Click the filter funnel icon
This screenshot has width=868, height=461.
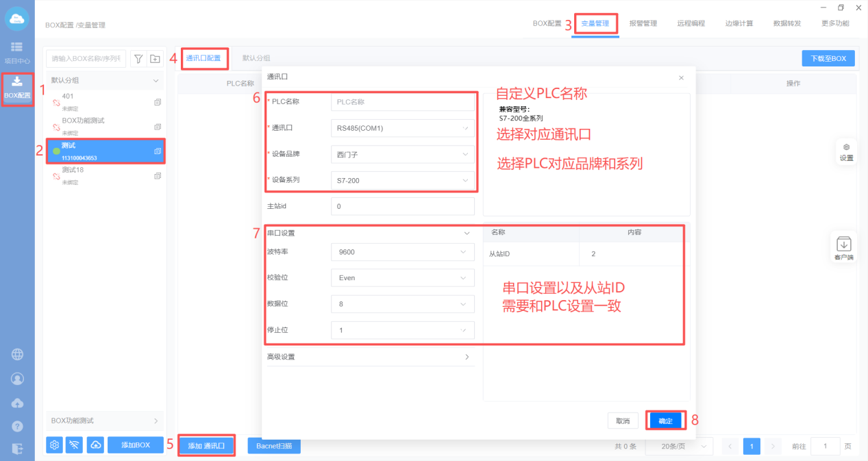[138, 59]
